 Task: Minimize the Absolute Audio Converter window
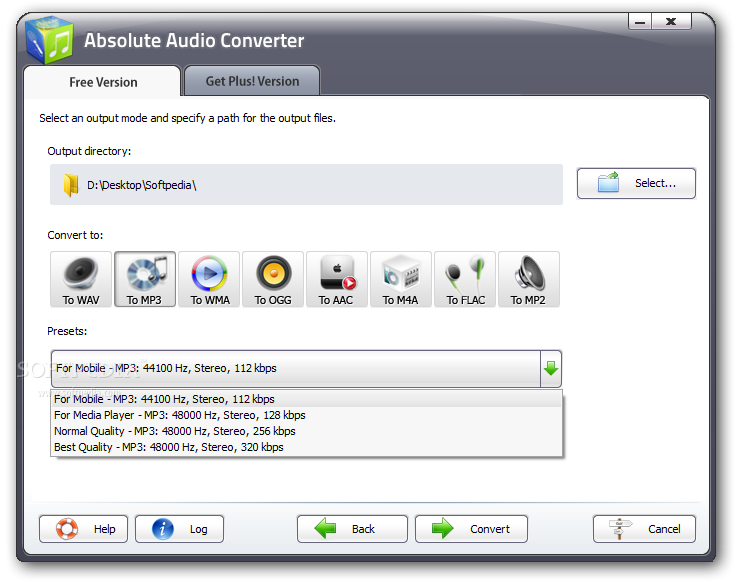point(640,22)
